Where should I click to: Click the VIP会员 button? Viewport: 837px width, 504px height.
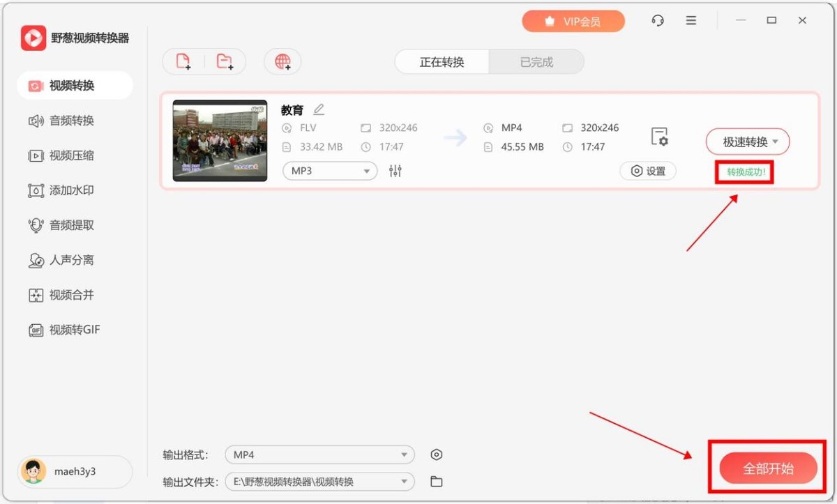[x=573, y=22]
